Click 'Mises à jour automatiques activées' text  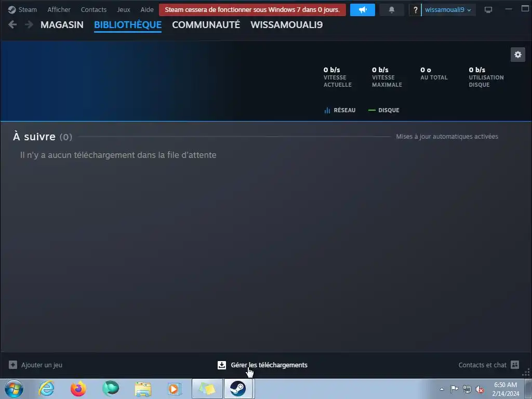tap(447, 137)
